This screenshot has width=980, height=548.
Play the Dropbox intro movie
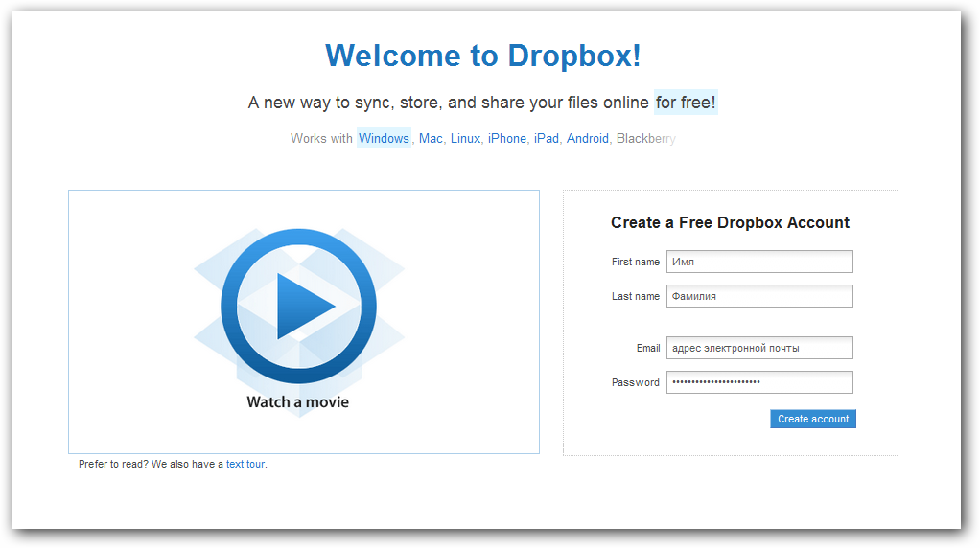point(299,306)
